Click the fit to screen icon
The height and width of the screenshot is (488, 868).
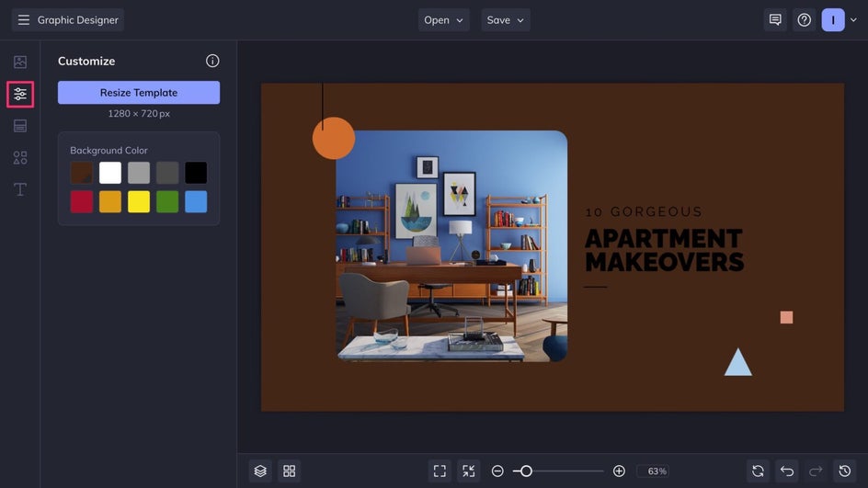440,471
